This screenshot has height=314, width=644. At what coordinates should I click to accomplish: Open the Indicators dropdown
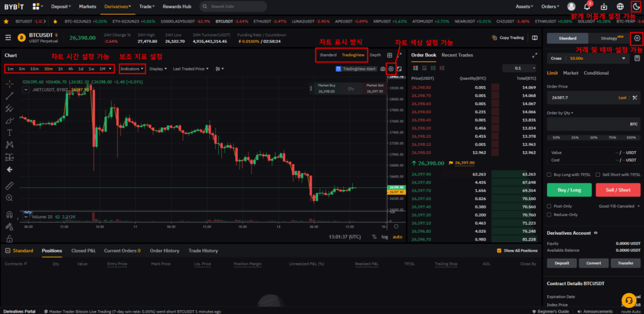[132, 69]
